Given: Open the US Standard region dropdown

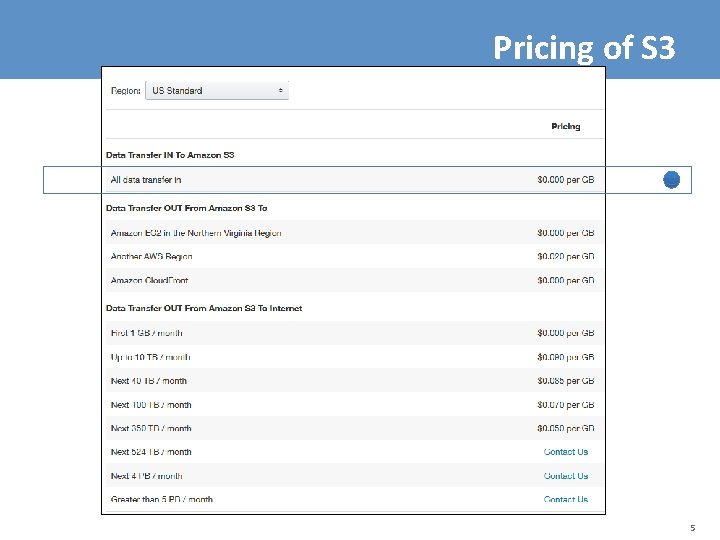Looking at the screenshot, I should pyautogui.click(x=217, y=90).
